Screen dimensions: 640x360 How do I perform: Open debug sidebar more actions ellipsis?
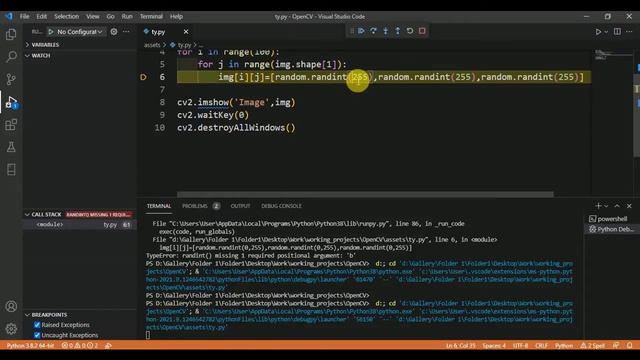[x=126, y=31]
